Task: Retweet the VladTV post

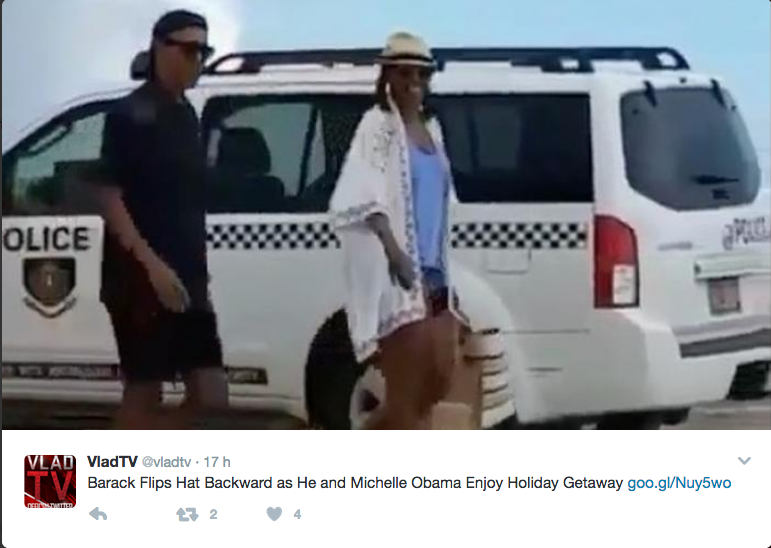Action: click(x=187, y=515)
